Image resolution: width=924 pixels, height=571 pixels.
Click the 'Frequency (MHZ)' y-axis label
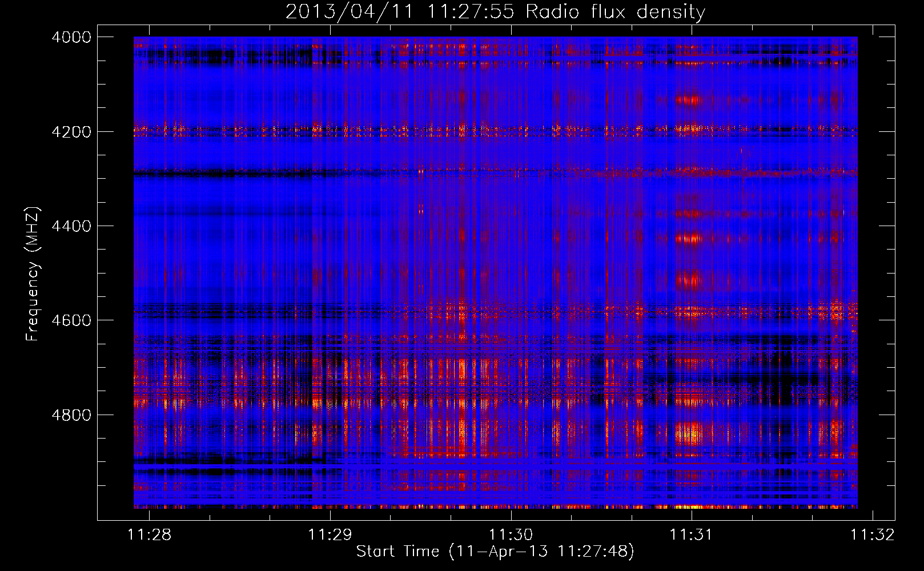33,274
